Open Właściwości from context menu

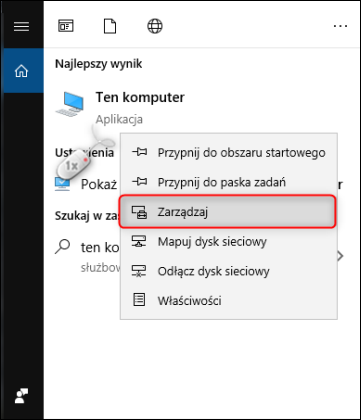coord(229,301)
